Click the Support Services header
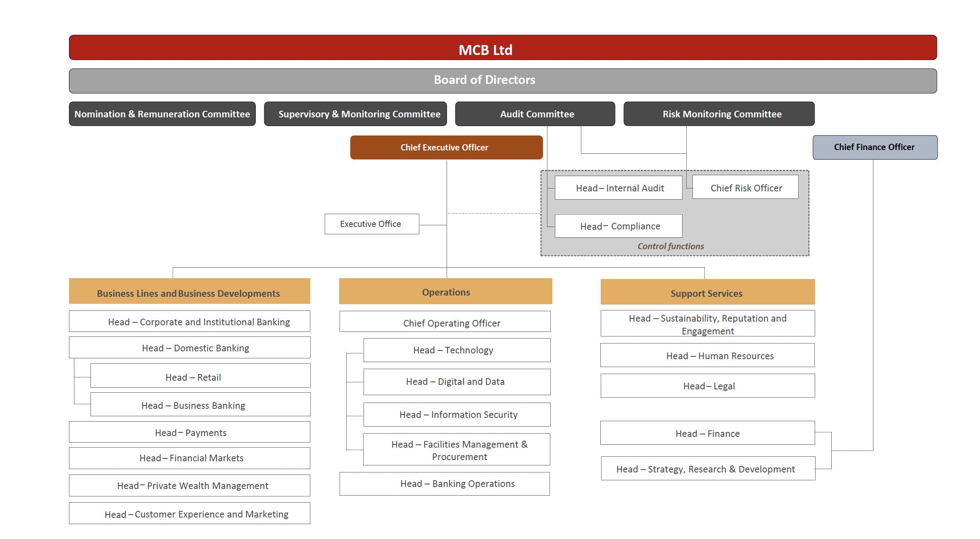 pos(708,292)
